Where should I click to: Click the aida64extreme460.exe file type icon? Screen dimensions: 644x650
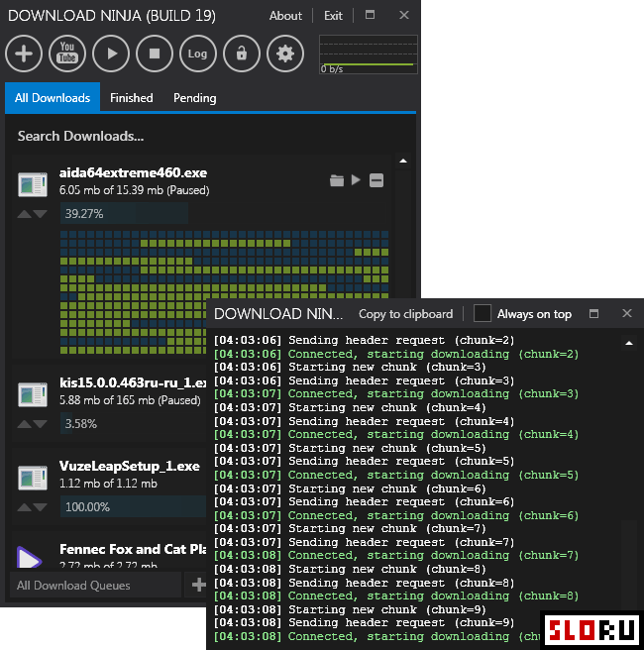pos(33,184)
